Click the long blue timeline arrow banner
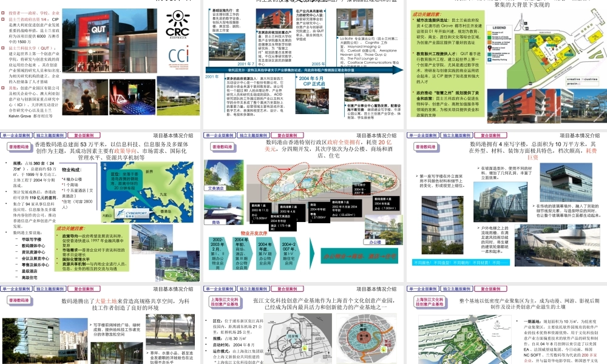The width and height of the screenshot is (607, 364). point(304,70)
